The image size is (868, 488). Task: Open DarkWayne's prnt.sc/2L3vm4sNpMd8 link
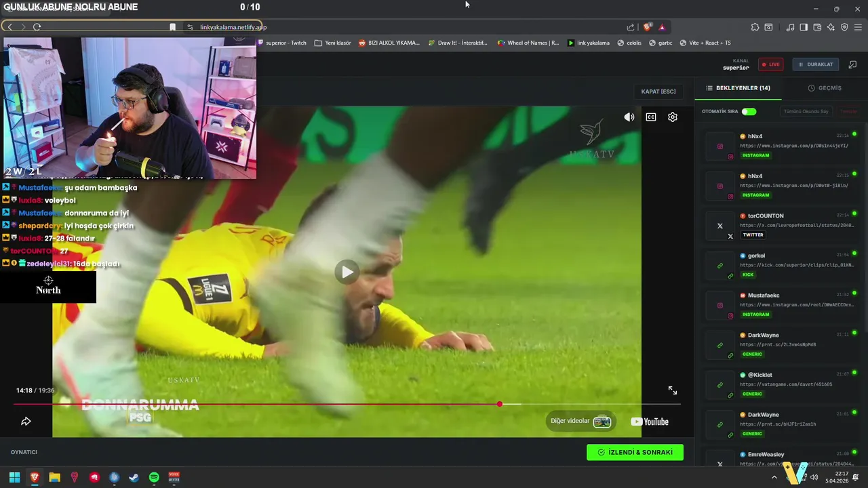click(778, 344)
